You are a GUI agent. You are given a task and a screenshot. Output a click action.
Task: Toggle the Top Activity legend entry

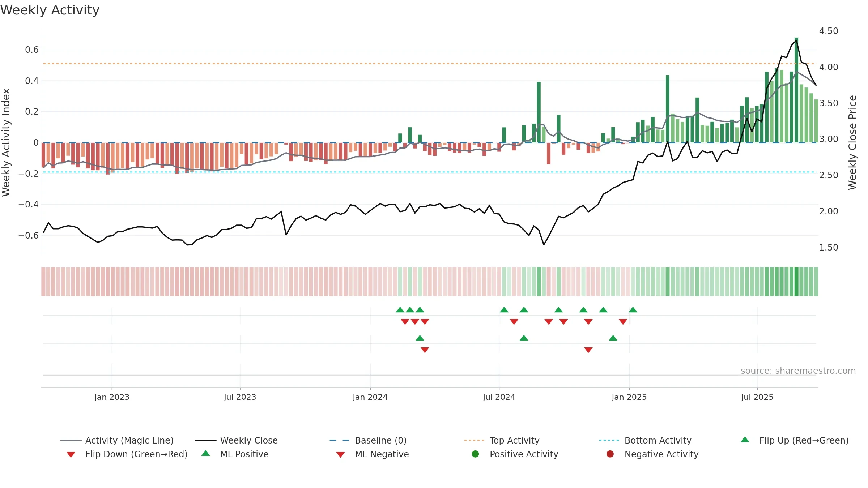[x=502, y=440]
